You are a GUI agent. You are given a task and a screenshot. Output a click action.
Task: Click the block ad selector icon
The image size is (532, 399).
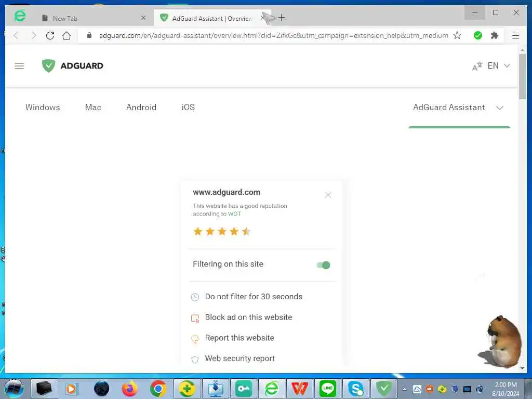(195, 318)
